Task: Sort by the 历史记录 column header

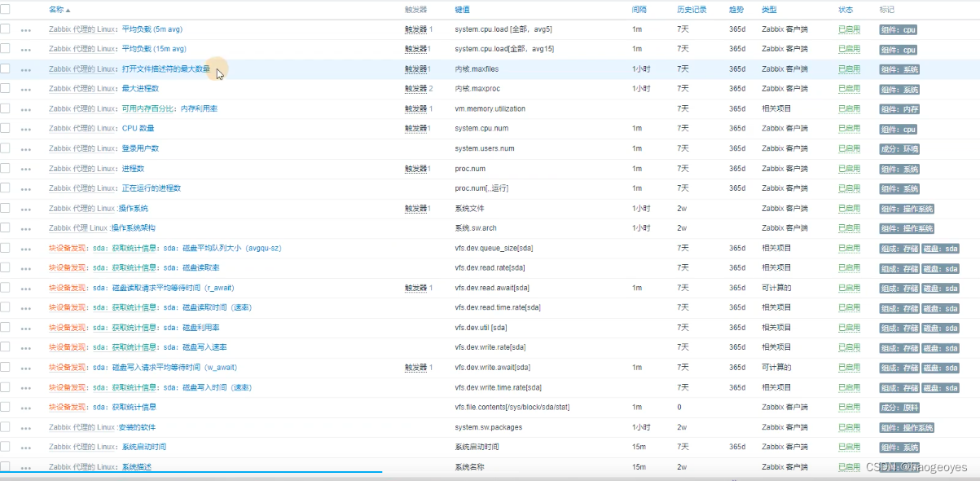Action: (x=692, y=10)
